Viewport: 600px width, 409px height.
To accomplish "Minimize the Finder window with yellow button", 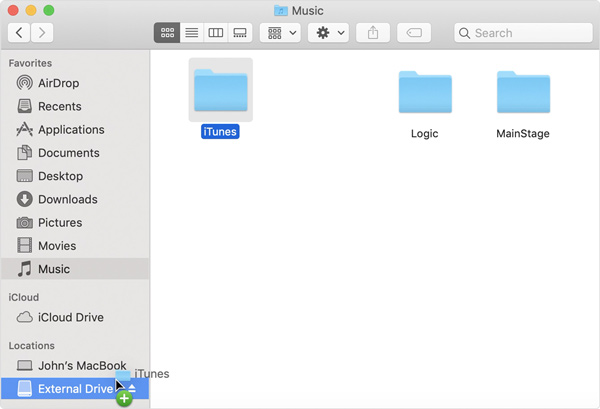I will 31,10.
